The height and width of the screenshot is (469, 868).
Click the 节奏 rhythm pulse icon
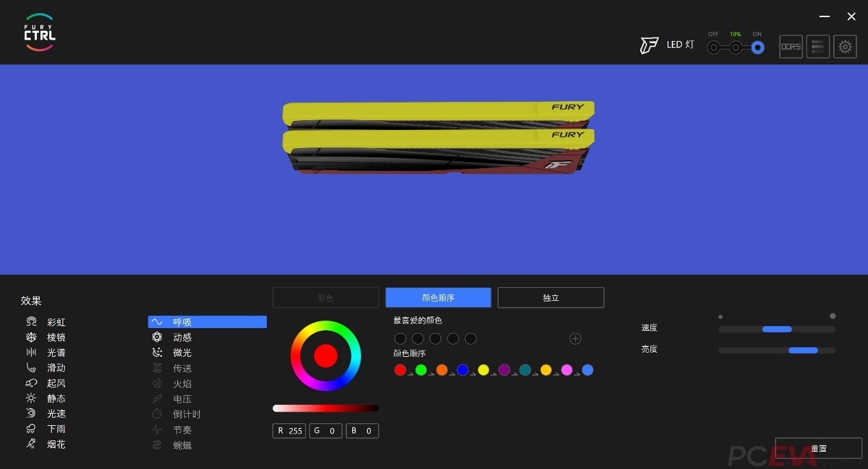[x=157, y=430]
